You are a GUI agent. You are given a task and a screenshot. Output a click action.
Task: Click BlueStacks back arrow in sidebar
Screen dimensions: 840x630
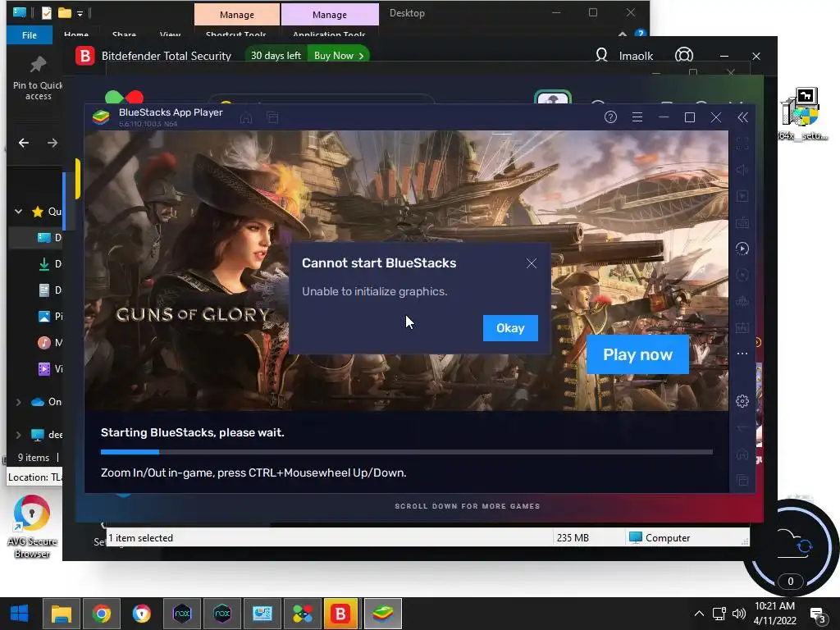pos(742,427)
